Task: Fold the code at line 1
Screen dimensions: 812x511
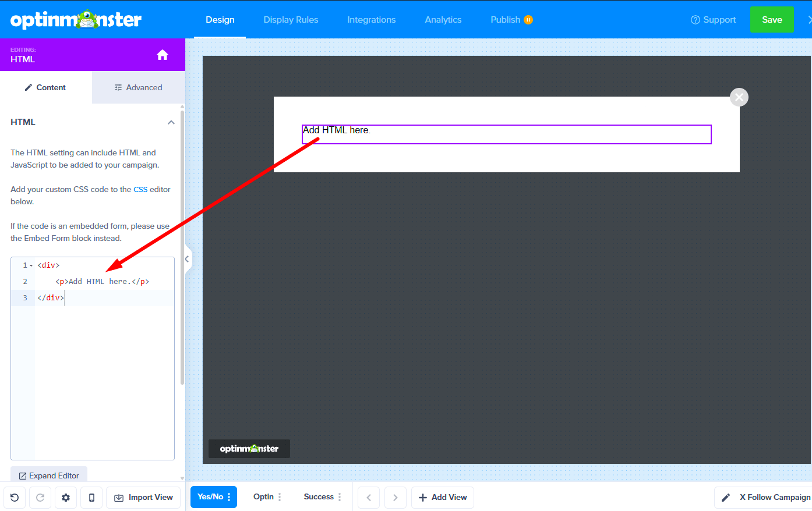Action: (x=31, y=265)
